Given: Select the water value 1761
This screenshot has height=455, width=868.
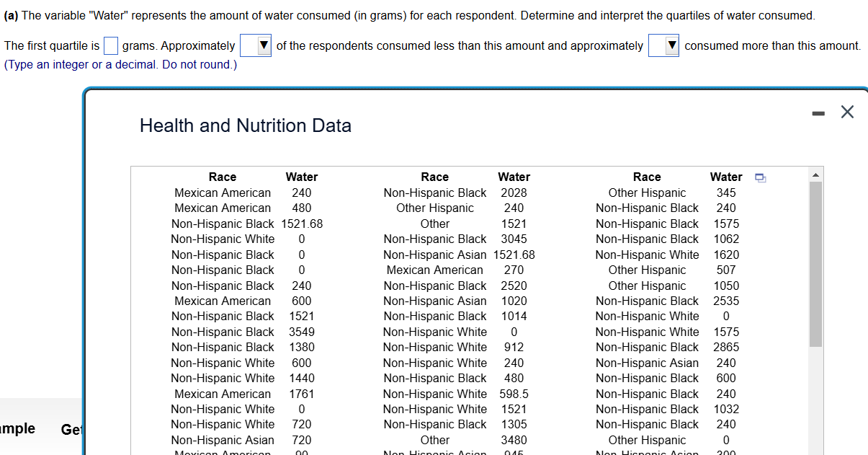Looking at the screenshot, I should [302, 394].
